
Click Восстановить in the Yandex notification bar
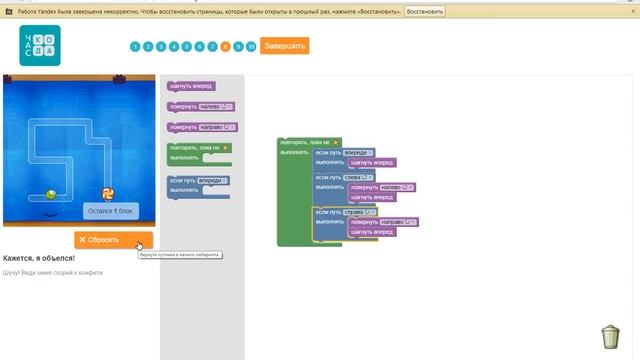(x=424, y=11)
